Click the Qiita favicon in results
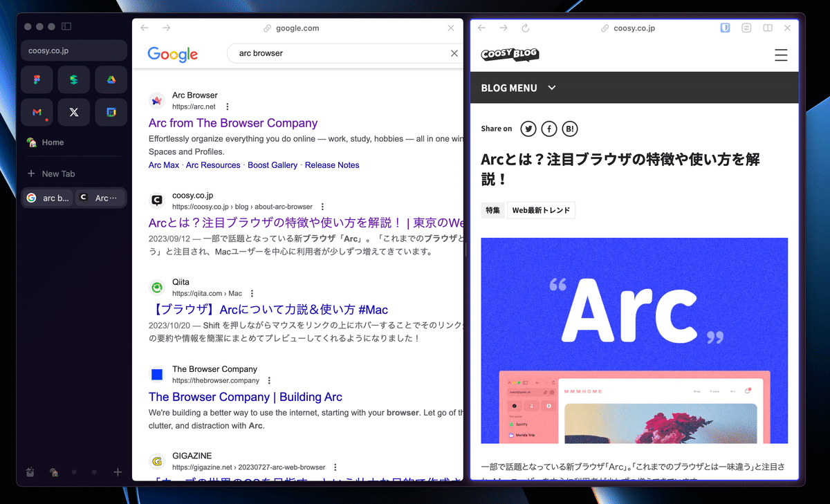Image resolution: width=830 pixels, height=504 pixels. (x=157, y=287)
